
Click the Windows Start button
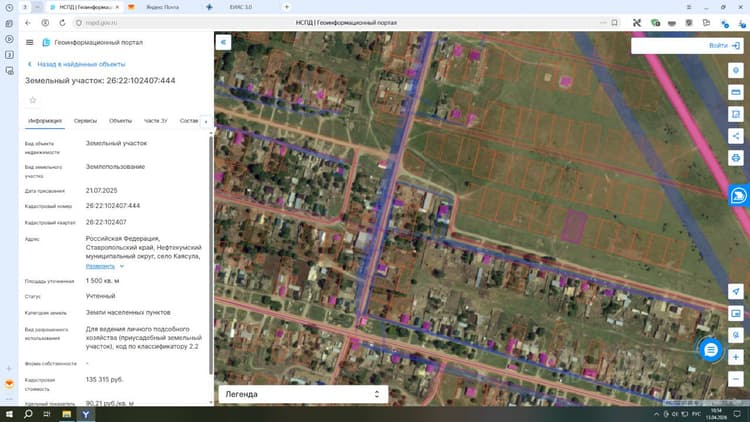click(x=9, y=414)
